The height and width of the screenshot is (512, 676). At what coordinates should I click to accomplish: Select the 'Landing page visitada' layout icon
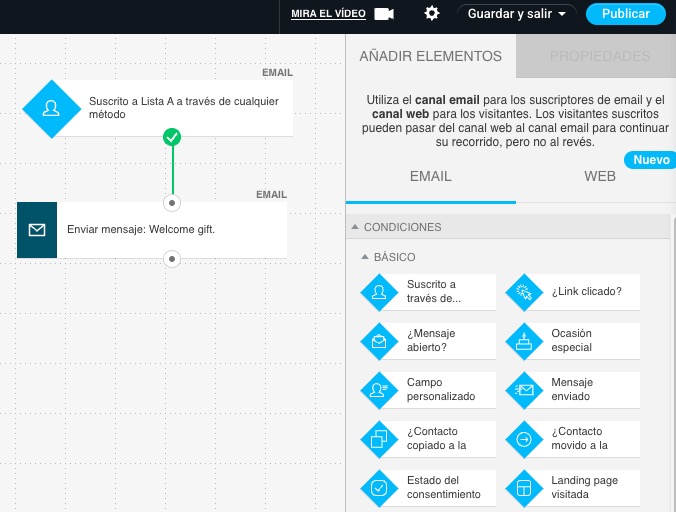[524, 488]
